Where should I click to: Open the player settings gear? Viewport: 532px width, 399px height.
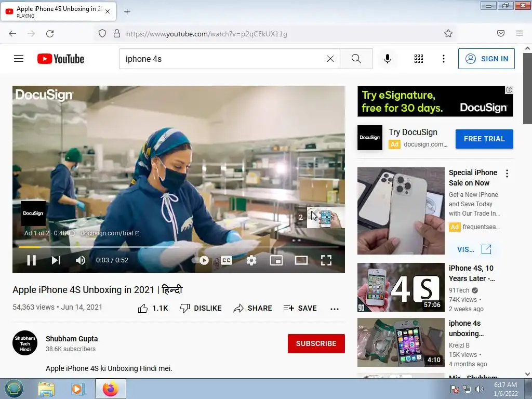[251, 260]
